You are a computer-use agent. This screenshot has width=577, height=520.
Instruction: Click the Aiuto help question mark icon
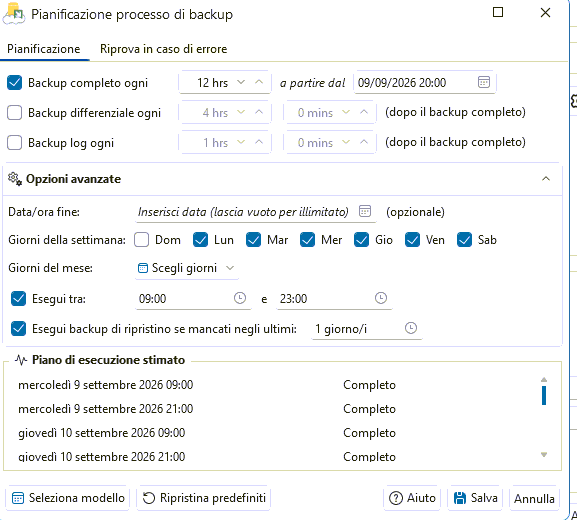pos(396,498)
